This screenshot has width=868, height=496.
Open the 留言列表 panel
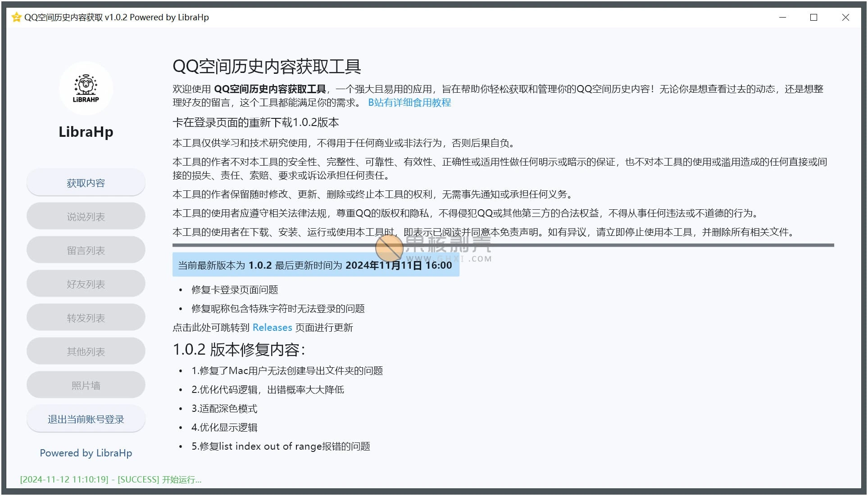[86, 250]
